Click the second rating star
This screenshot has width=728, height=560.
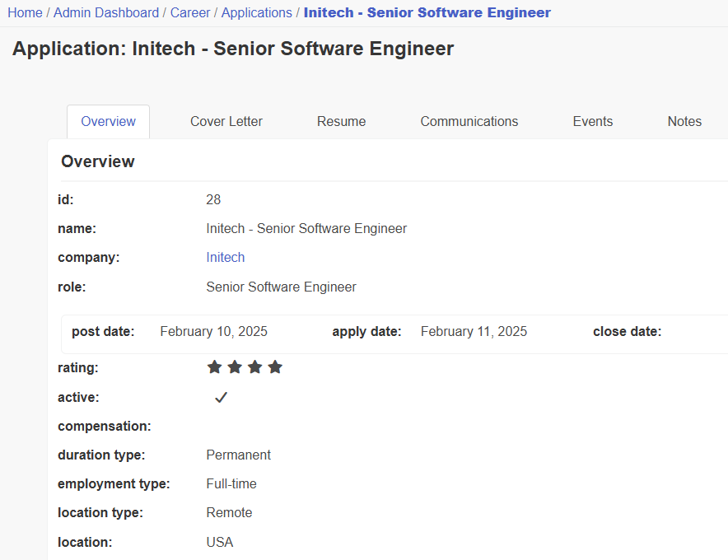[235, 367]
